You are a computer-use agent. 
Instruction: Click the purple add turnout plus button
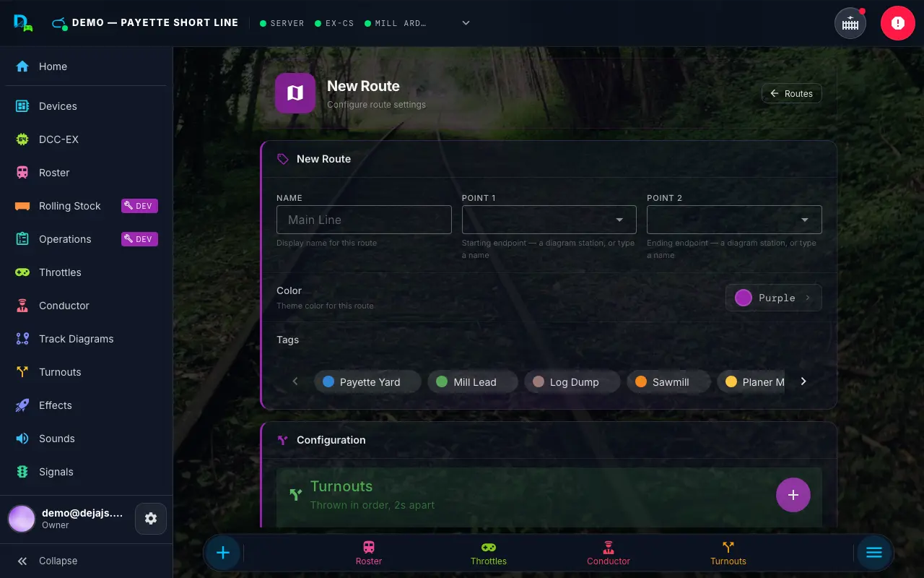(793, 495)
